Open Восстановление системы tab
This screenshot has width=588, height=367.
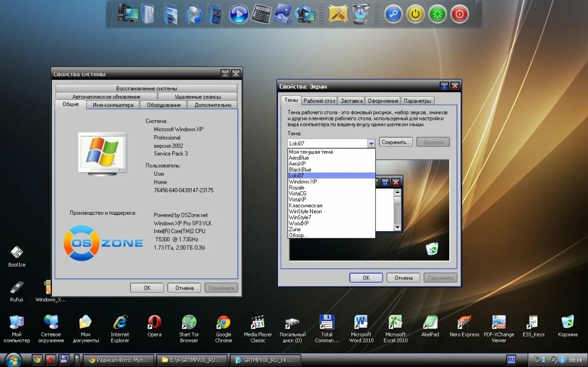(x=146, y=88)
